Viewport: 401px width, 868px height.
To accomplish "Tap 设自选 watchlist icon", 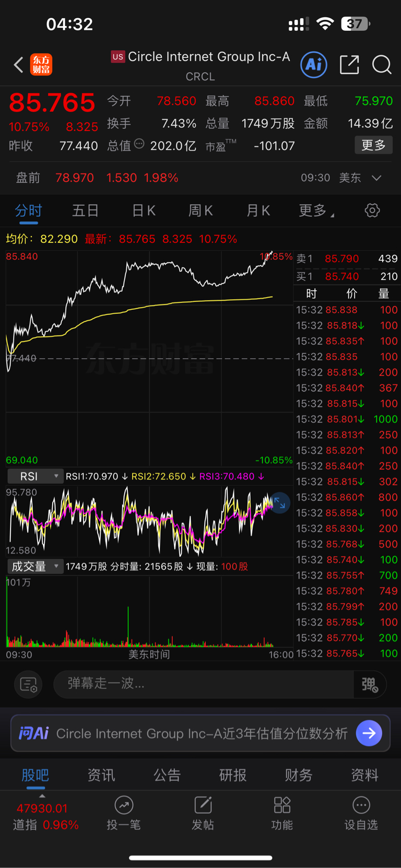I will [361, 805].
